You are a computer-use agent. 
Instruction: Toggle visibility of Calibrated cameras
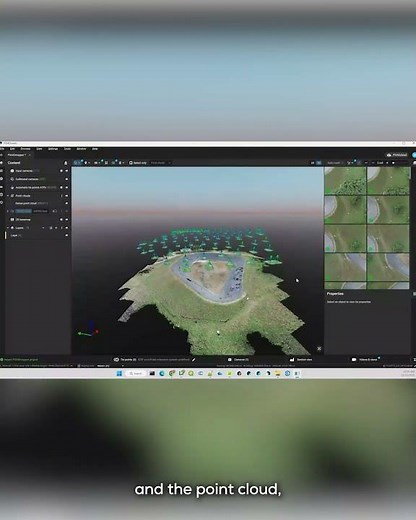coord(67,179)
